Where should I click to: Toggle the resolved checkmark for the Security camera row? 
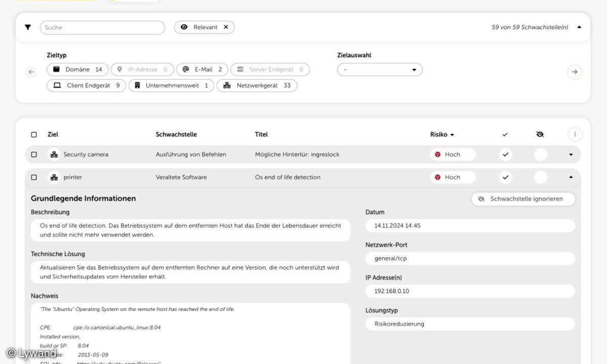coord(505,155)
